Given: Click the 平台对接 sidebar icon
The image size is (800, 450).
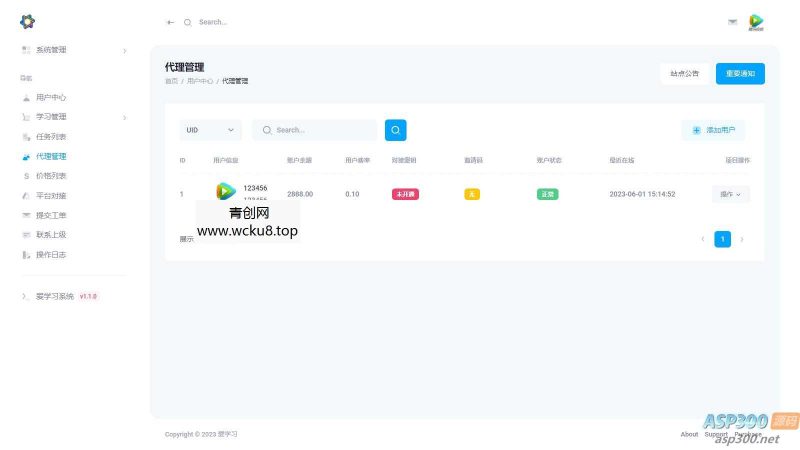Looking at the screenshot, I should pos(26,196).
